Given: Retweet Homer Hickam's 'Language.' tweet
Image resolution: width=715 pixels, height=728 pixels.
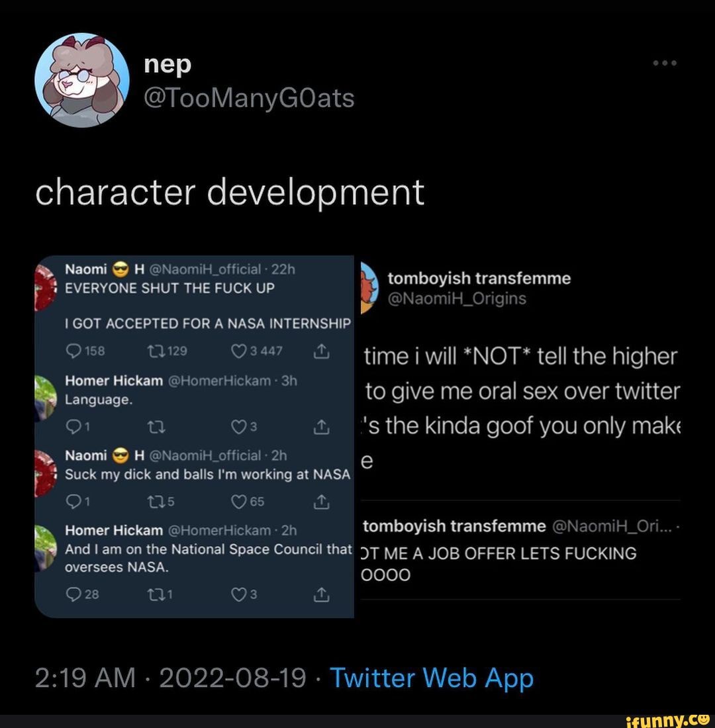Looking at the screenshot, I should pos(156,427).
